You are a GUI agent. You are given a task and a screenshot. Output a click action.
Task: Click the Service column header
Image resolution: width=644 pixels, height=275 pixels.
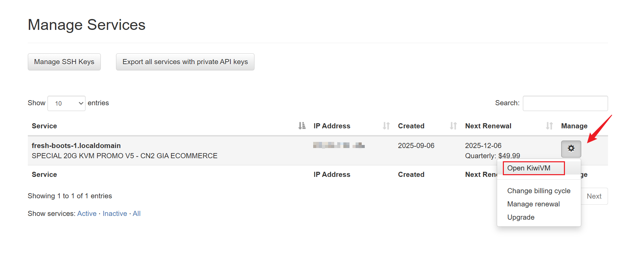click(x=44, y=126)
